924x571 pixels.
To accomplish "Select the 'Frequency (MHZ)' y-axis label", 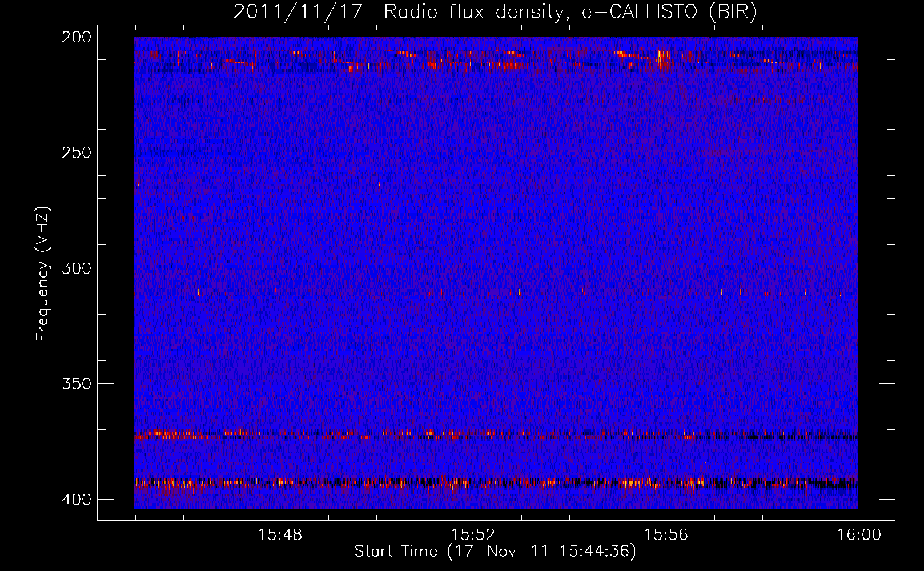I will coord(43,274).
